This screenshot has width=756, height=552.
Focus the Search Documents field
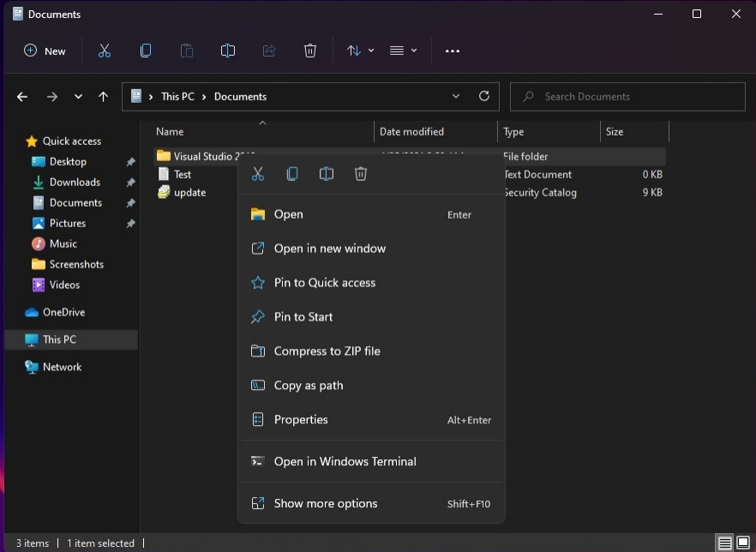pyautogui.click(x=627, y=97)
